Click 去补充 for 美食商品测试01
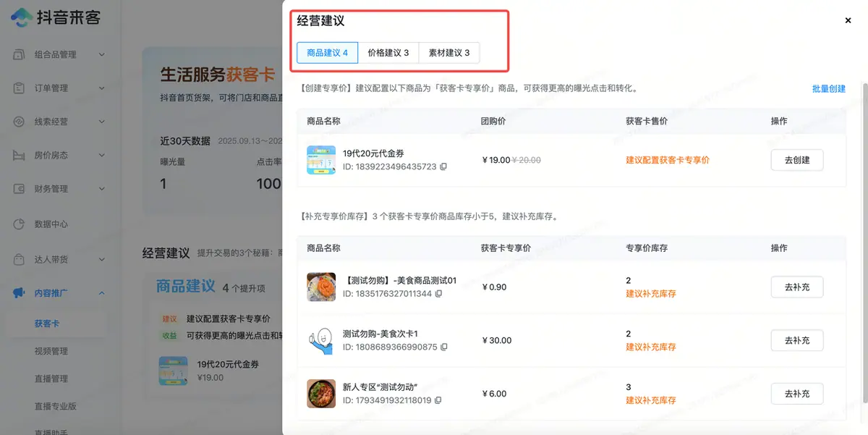The image size is (868, 435). [x=797, y=287]
